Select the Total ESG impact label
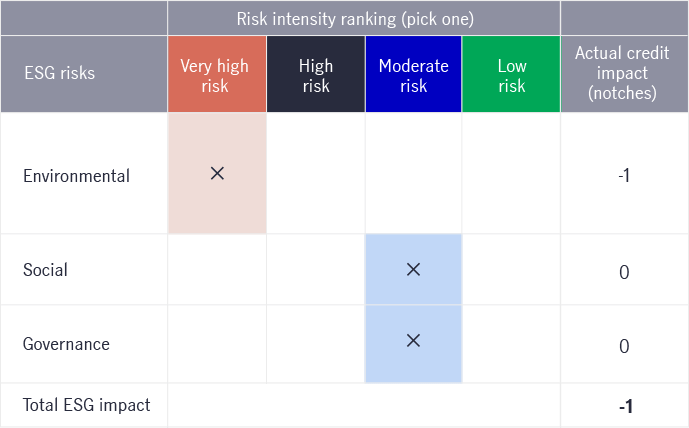 pyautogui.click(x=87, y=405)
